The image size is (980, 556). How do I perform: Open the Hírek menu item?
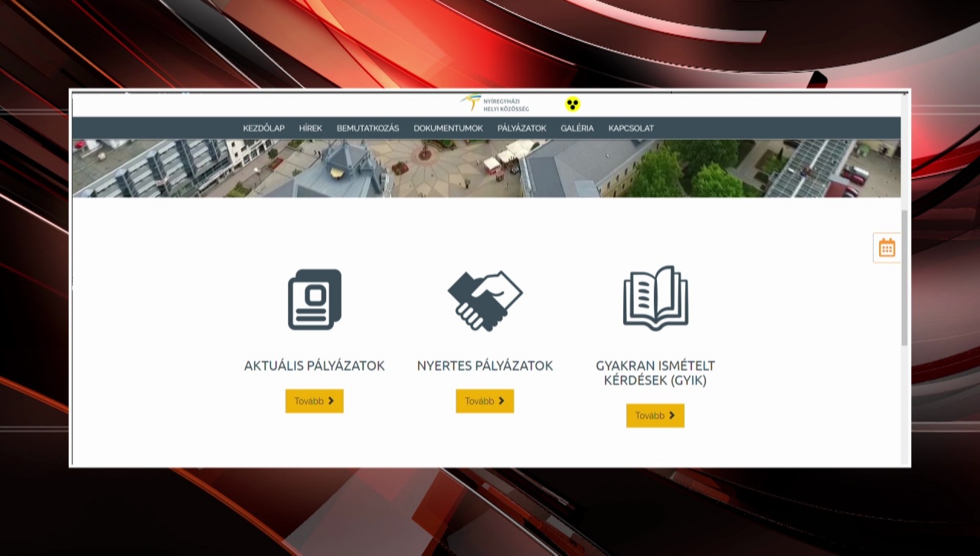(x=310, y=128)
